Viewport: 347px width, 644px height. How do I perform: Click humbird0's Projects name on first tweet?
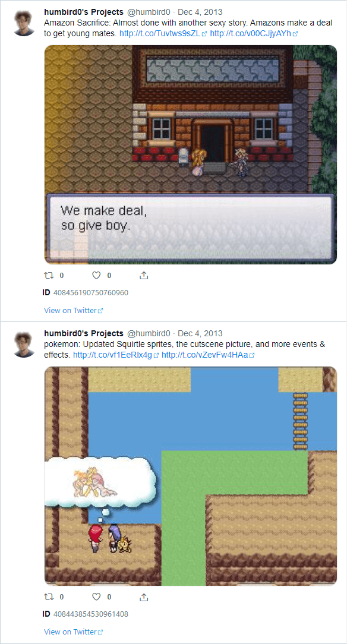(x=84, y=12)
